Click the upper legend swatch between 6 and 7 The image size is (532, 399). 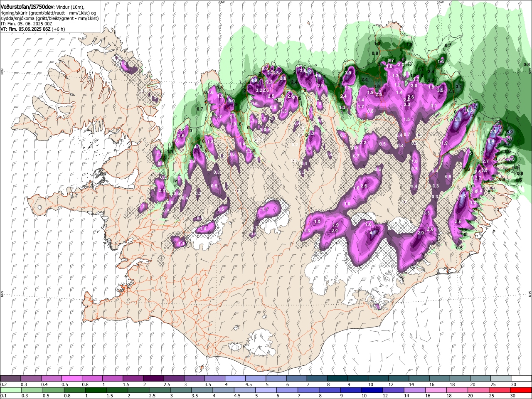point(296,378)
